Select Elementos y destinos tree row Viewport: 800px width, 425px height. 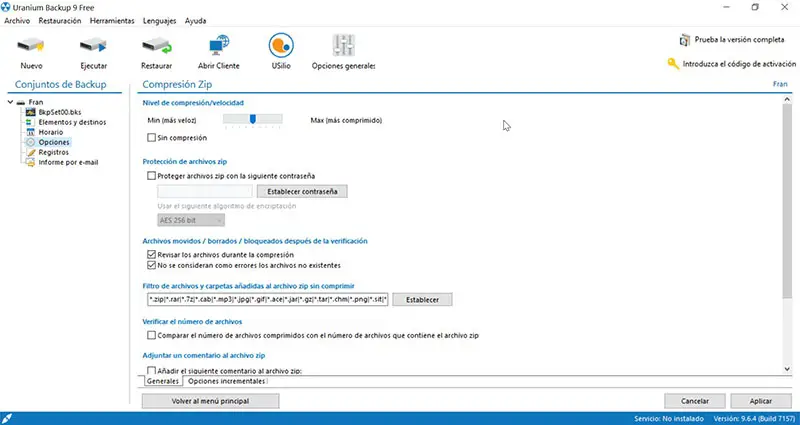(72, 122)
